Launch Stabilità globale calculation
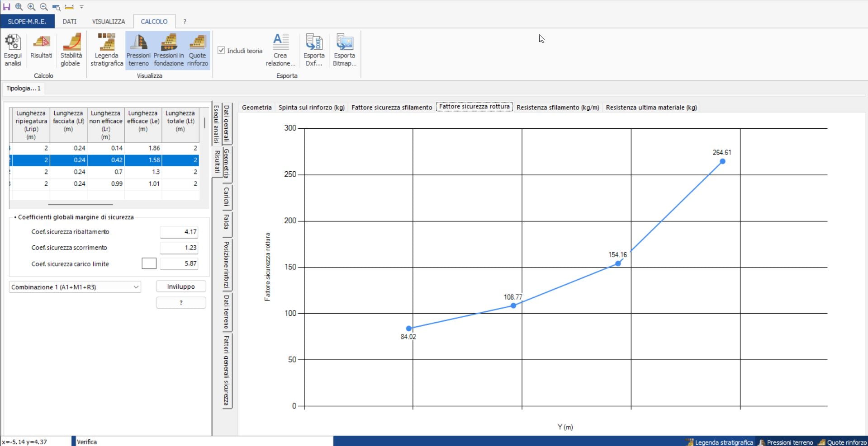Image resolution: width=868 pixels, height=446 pixels. coord(71,50)
